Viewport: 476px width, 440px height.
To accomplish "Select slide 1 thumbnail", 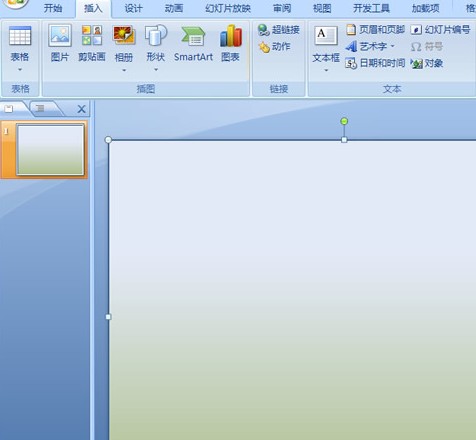I will point(50,149).
